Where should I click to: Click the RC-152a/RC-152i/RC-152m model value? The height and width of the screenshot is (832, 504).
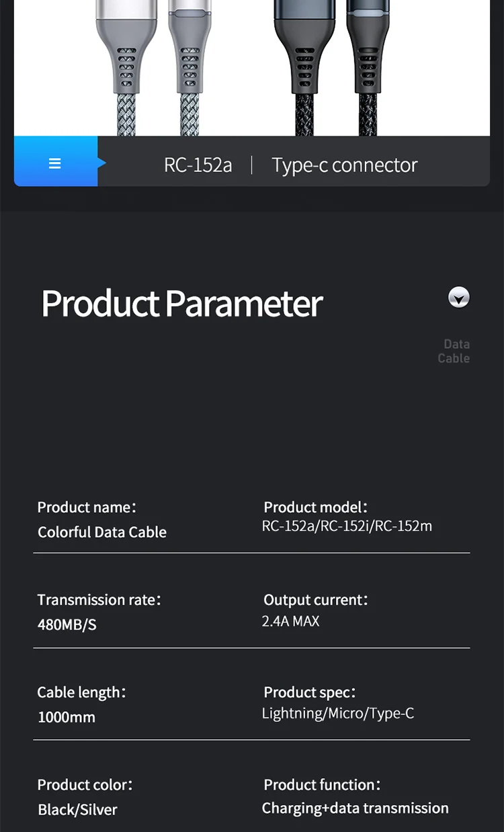[x=347, y=526]
